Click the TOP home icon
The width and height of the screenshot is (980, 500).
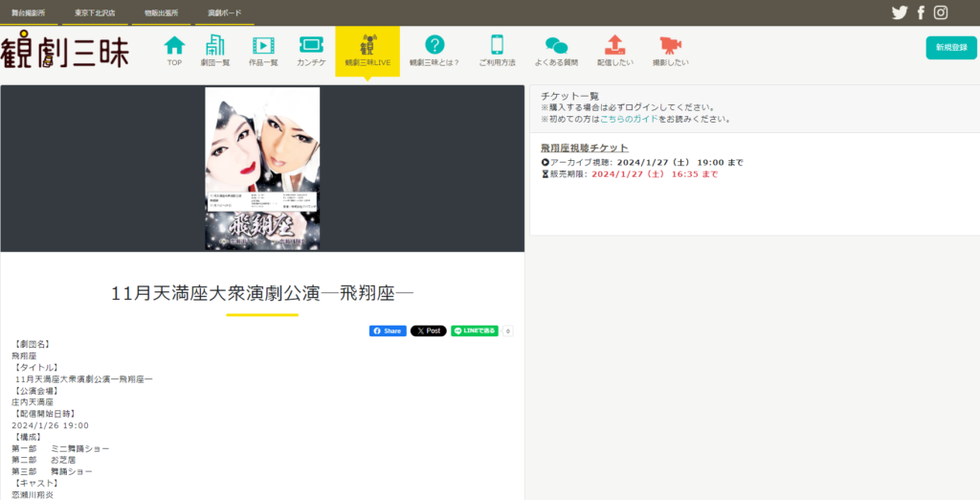[x=174, y=46]
